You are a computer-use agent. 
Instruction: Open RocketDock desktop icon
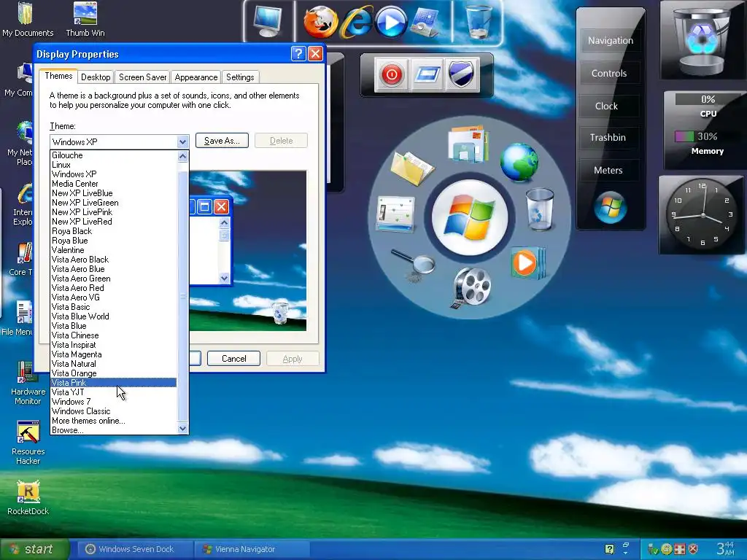28,498
